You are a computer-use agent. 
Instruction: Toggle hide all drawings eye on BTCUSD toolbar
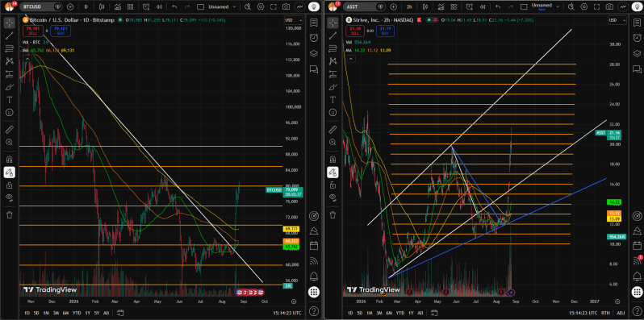click(10, 197)
